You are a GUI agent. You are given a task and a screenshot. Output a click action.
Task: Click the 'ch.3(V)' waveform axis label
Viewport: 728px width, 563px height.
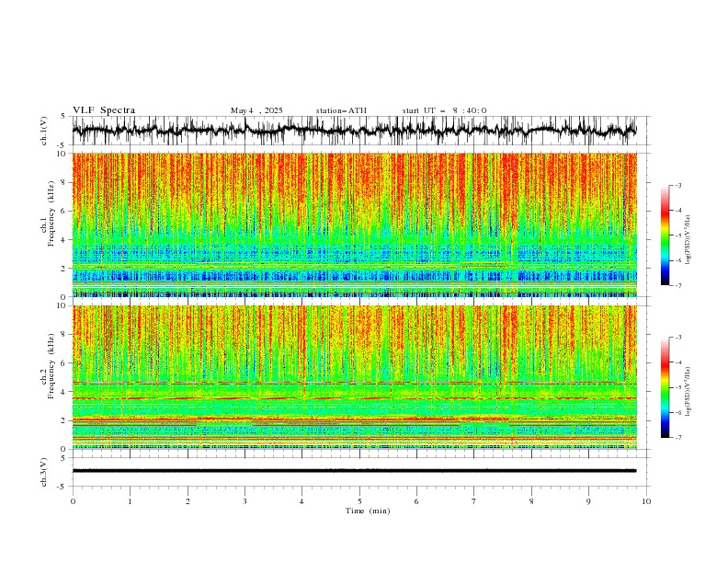click(x=44, y=472)
